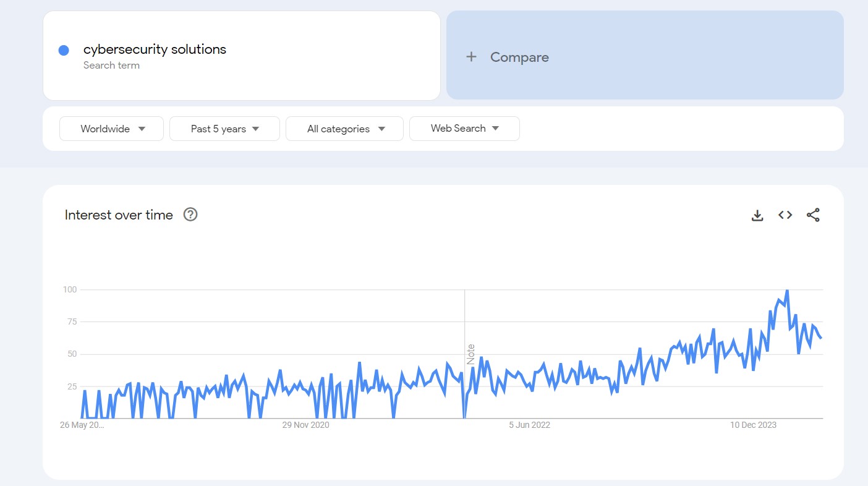This screenshot has height=486, width=868.
Task: Click the 29 Nov 2020 axis label
Action: click(305, 425)
